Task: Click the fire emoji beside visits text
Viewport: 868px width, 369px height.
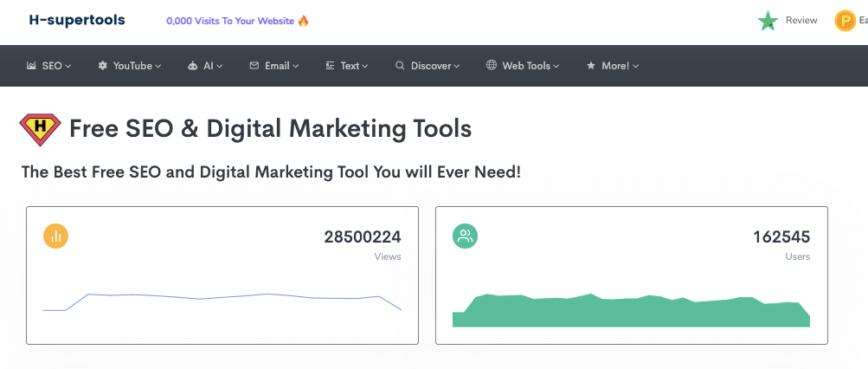Action: [304, 21]
